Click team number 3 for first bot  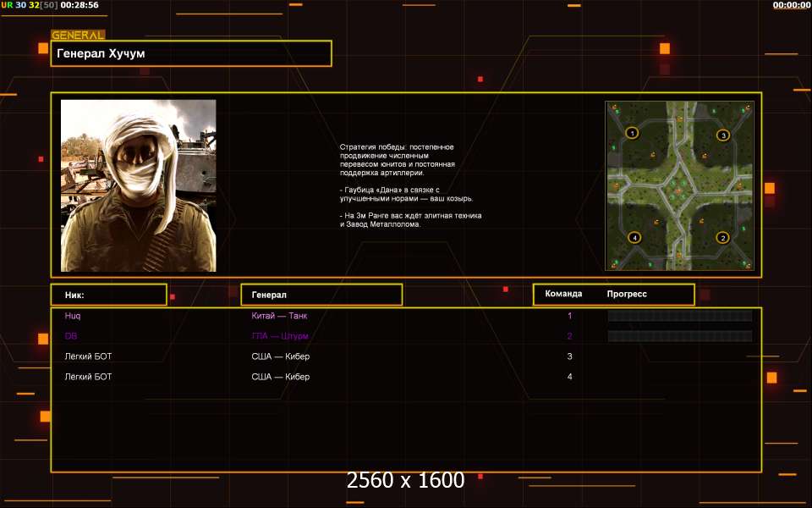(569, 356)
